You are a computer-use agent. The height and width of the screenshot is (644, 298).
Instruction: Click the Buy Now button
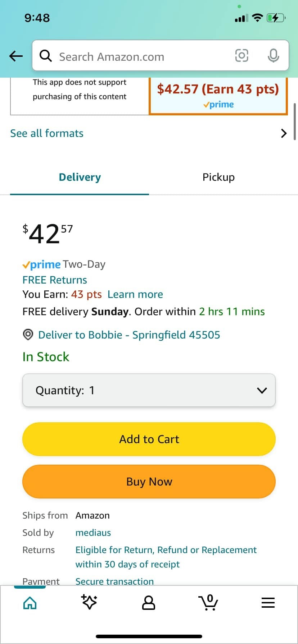pos(149,482)
